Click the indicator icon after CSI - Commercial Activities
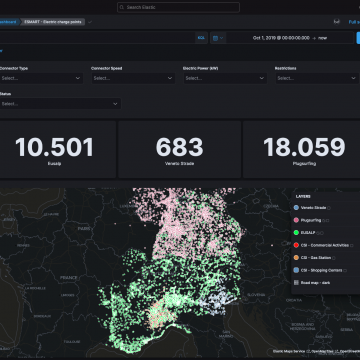Viewport: 360px width, 360px height. (x=351, y=245)
